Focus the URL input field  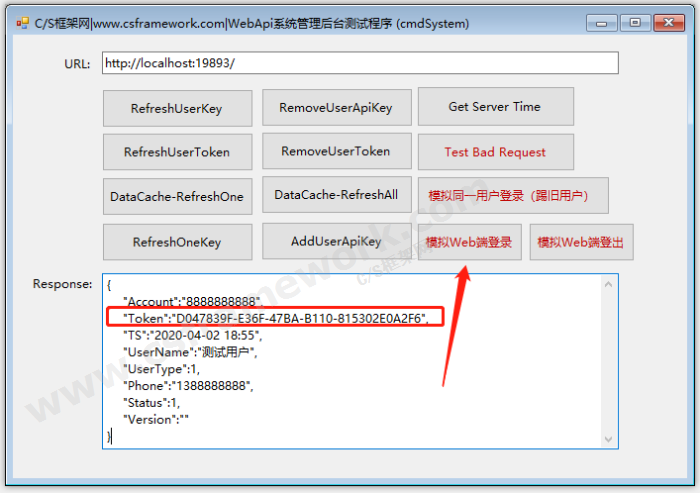tap(360, 63)
